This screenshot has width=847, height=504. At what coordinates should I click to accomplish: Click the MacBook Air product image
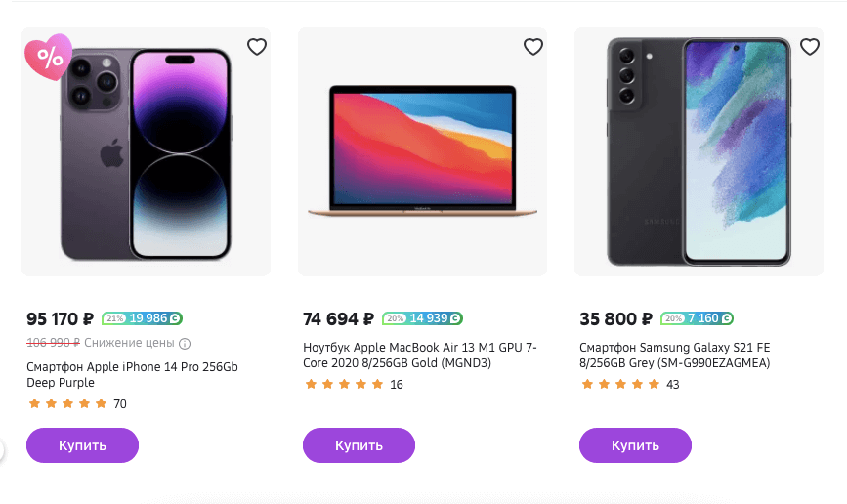tap(422, 151)
